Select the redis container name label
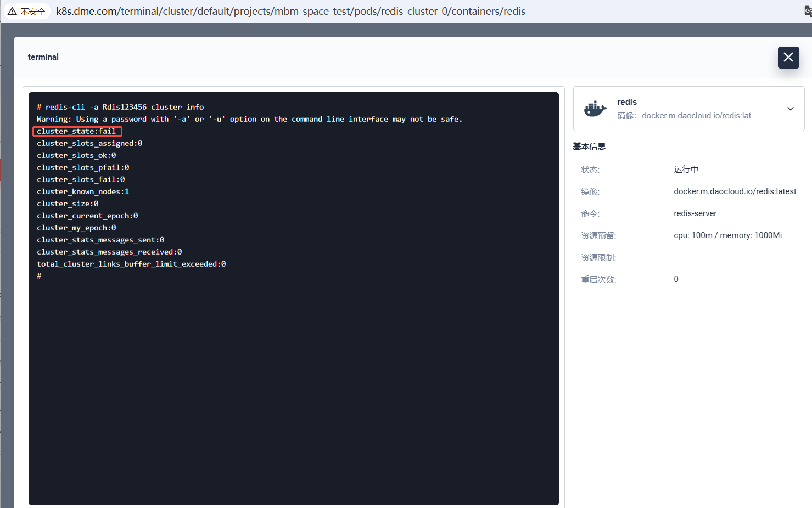The image size is (812, 508). 626,102
